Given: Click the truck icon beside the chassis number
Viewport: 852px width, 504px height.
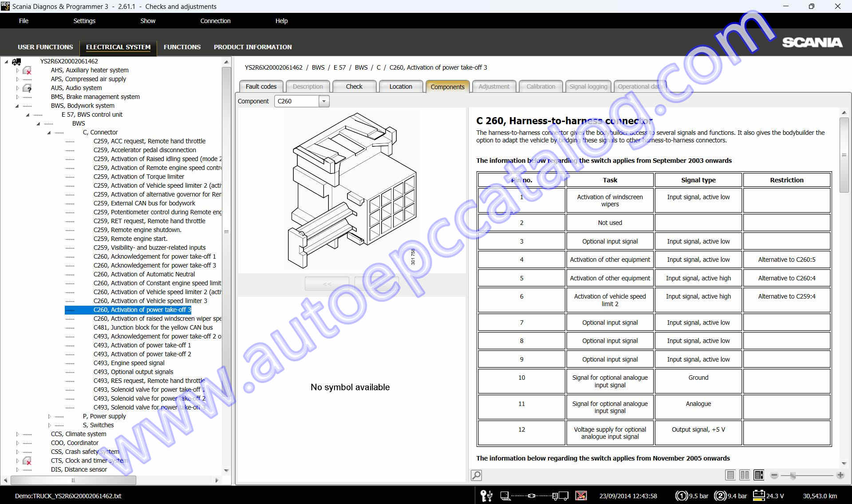Looking at the screenshot, I should coord(16,61).
